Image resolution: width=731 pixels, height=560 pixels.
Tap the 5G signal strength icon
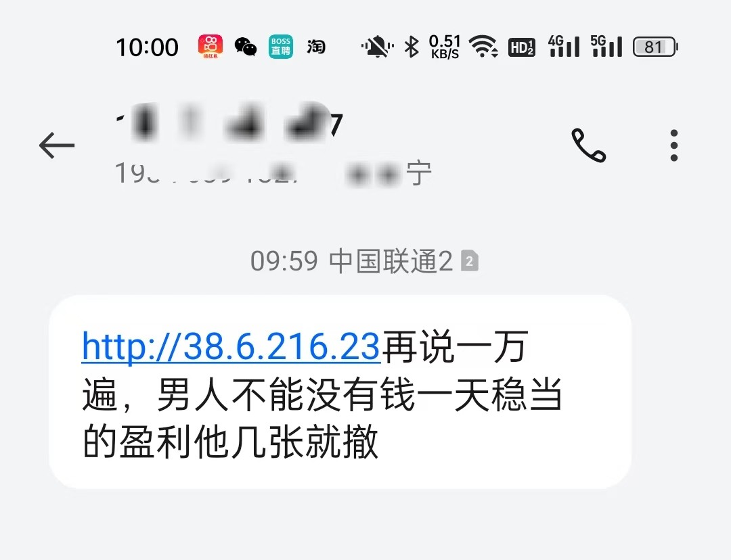point(606,46)
